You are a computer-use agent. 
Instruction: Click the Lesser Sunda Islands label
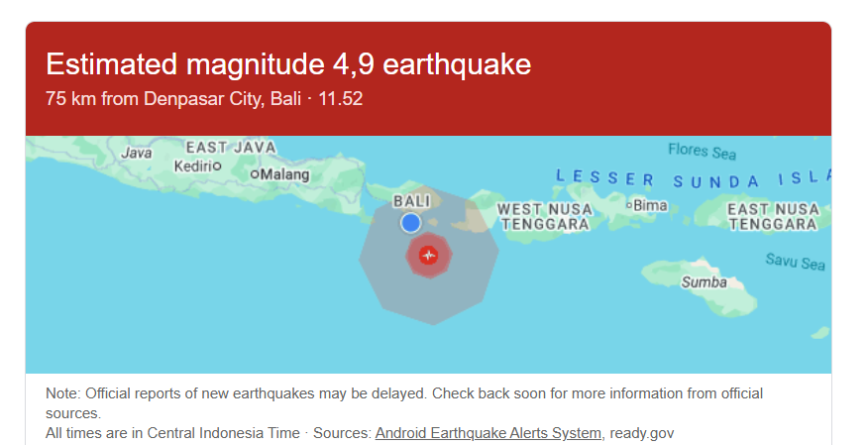click(x=694, y=179)
